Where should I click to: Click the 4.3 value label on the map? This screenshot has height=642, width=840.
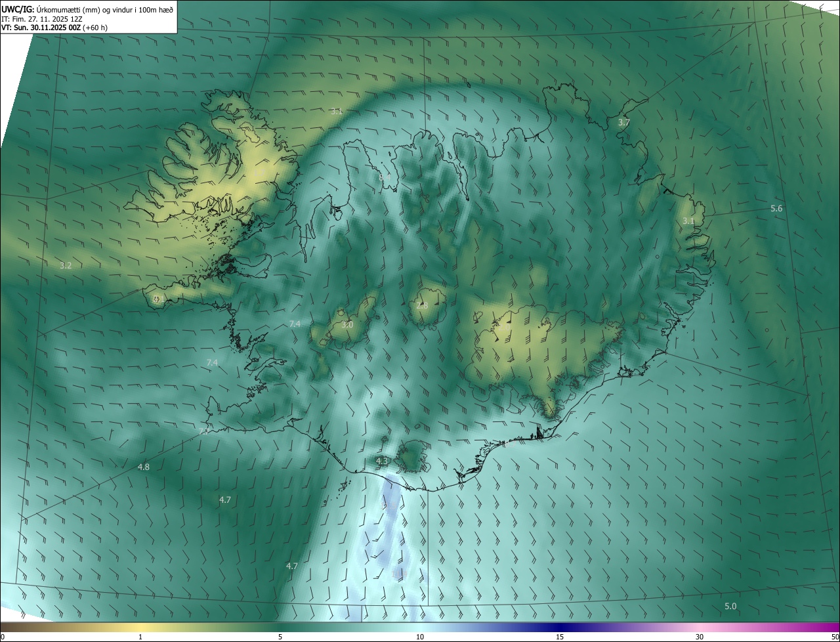(382, 461)
